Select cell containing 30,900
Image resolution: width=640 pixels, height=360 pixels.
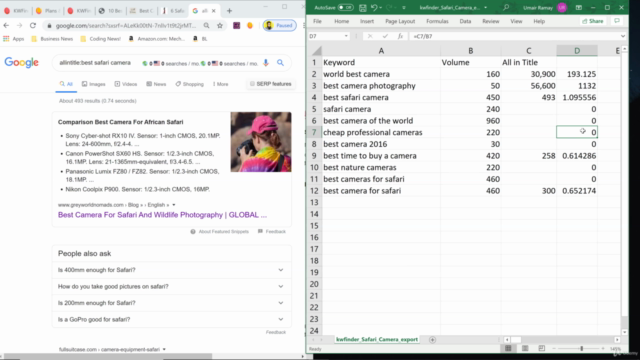point(529,74)
